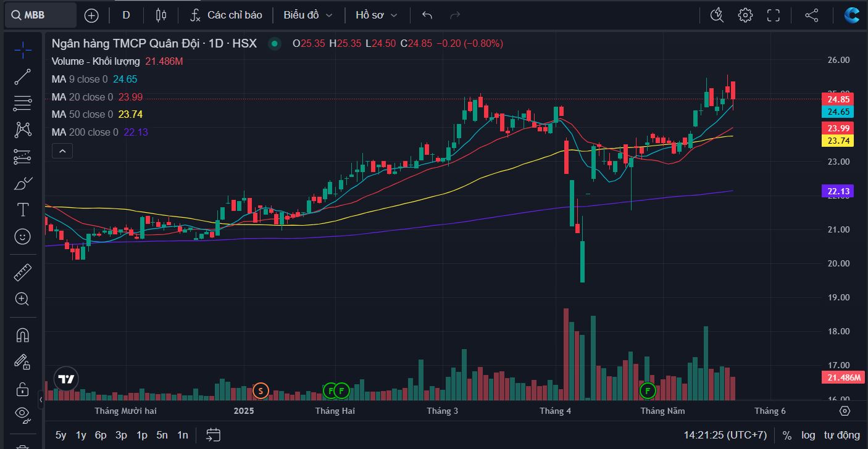Open the emoji icons tool
This screenshot has width=868, height=449.
23,236
